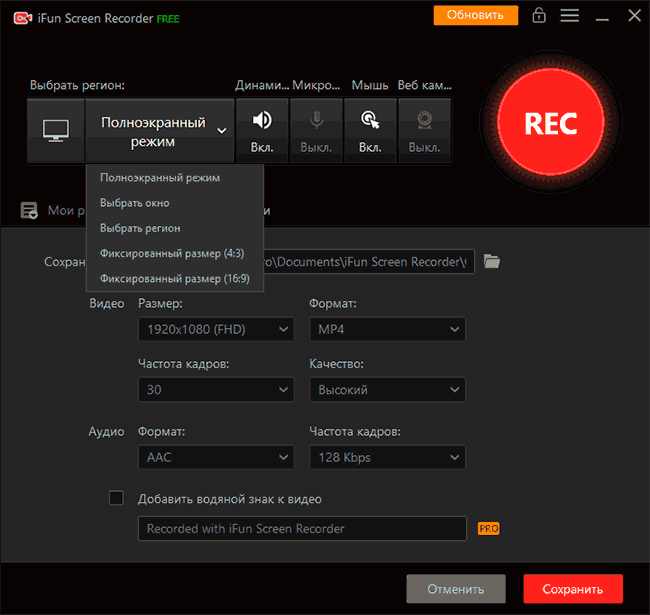Click the Отменить button
650x615 pixels.
coord(456,589)
